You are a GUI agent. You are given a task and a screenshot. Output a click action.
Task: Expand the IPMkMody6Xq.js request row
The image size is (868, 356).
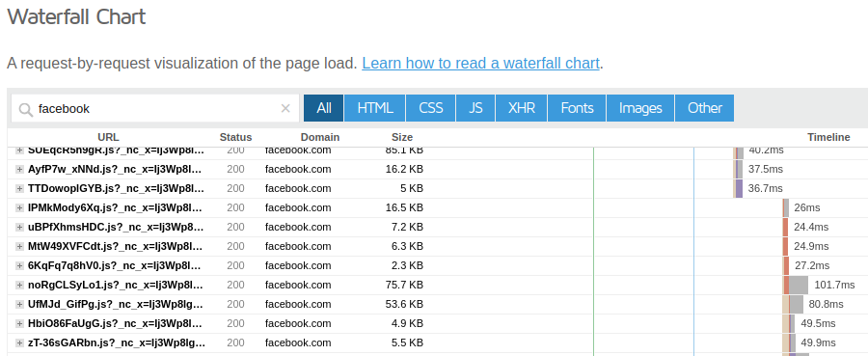click(20, 208)
